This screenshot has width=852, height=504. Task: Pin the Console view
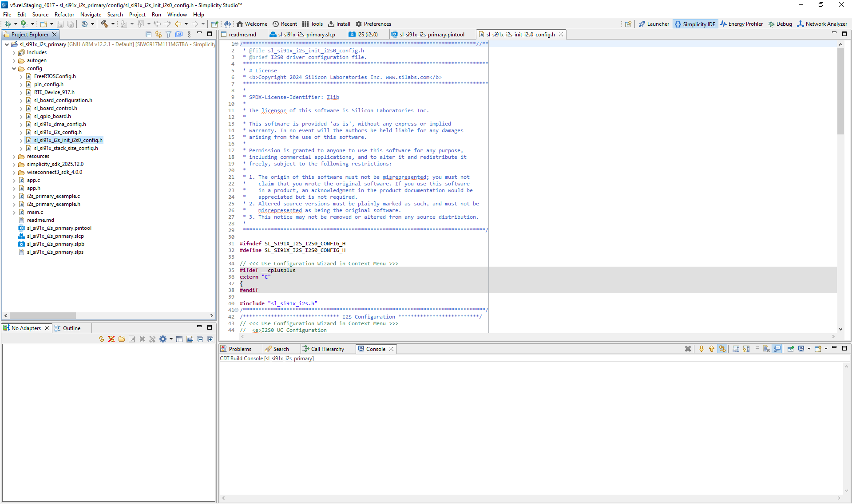[791, 349]
